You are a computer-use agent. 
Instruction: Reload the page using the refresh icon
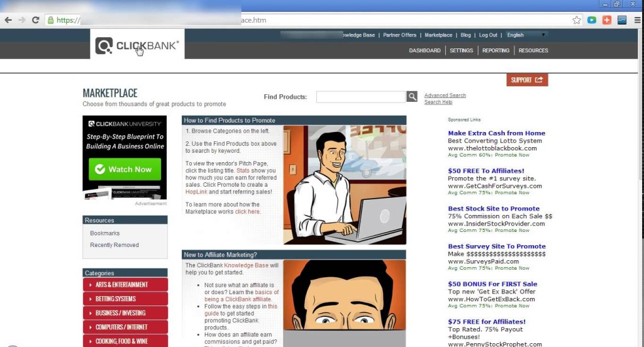click(36, 20)
